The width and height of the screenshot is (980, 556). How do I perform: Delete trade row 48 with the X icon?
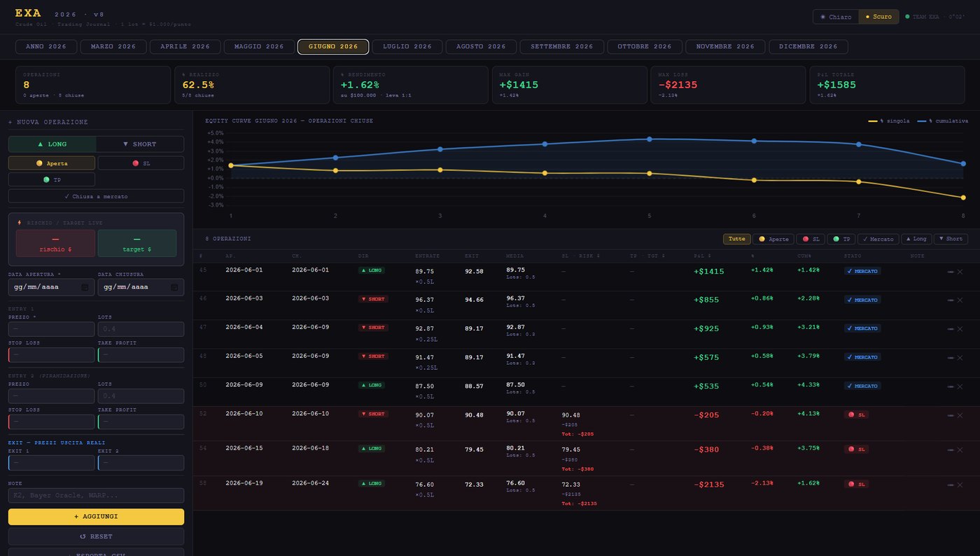[960, 357]
